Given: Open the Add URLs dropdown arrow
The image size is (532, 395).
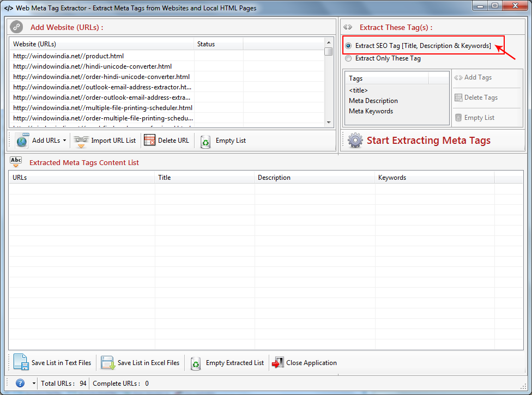Looking at the screenshot, I should 64,141.
